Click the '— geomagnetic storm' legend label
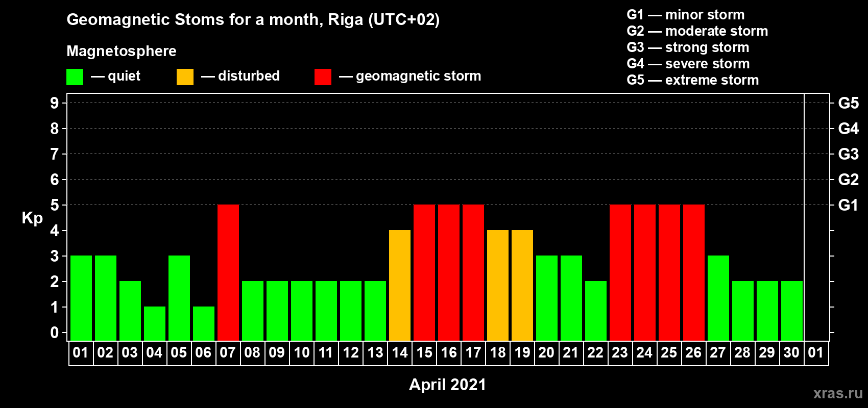This screenshot has height=408, width=868. (x=410, y=76)
